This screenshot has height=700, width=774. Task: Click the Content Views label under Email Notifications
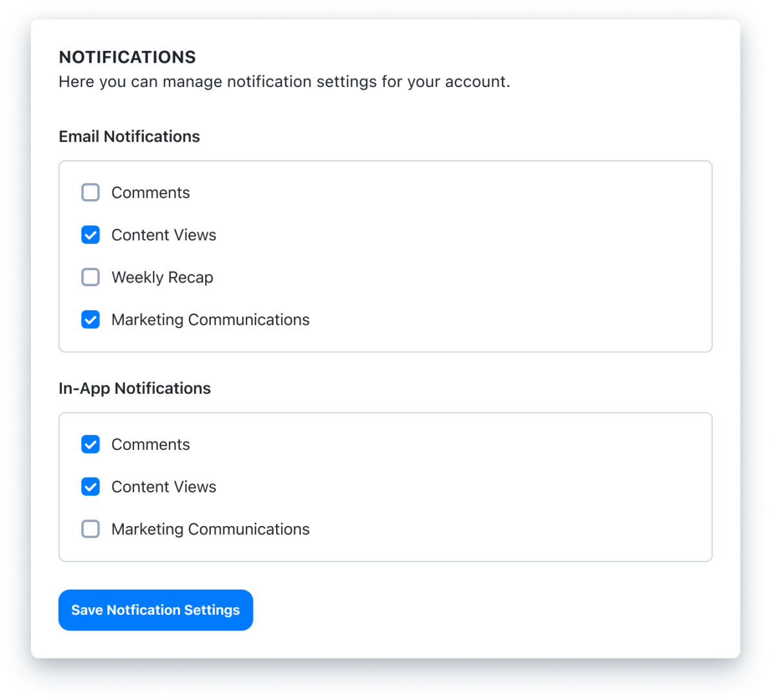click(163, 235)
